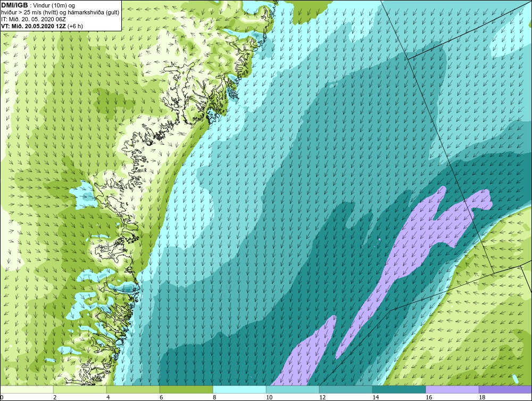This screenshot has width=532, height=401.
Task: Click the legend label '10'
Action: (269, 397)
